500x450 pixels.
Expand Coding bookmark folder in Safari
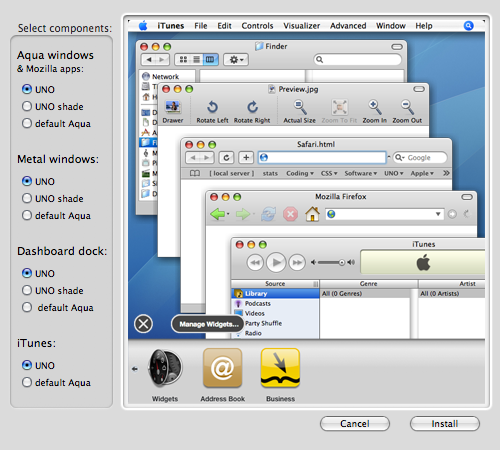(300, 173)
